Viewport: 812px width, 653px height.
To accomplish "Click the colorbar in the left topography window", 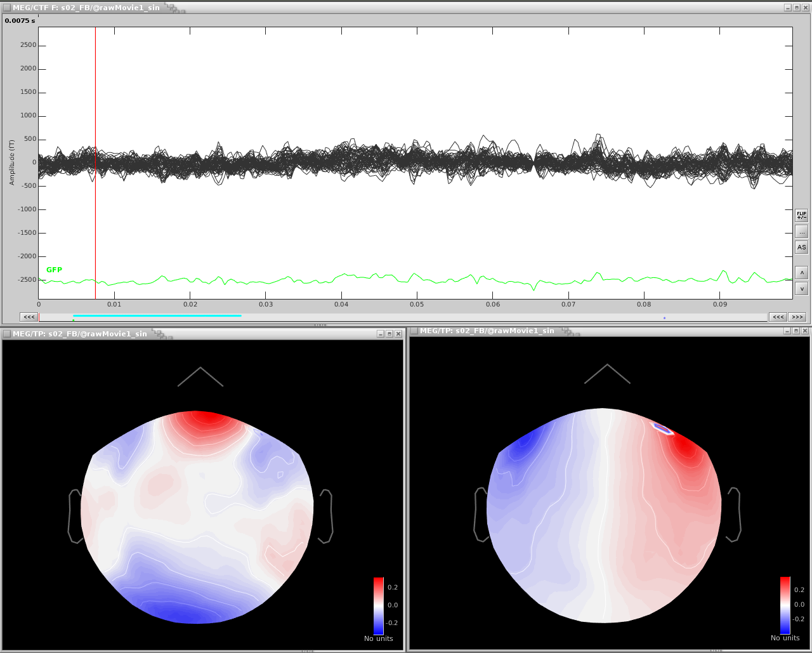I will 379,605.
